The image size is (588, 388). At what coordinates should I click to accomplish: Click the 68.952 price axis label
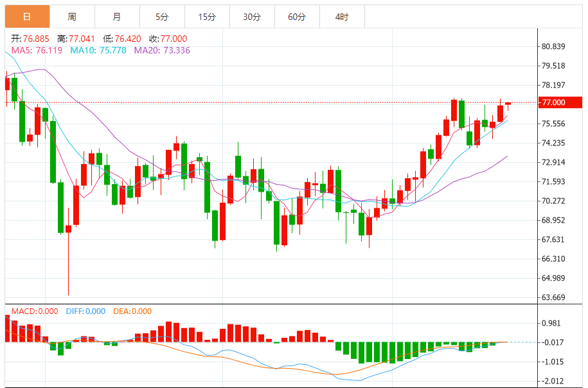tap(553, 220)
